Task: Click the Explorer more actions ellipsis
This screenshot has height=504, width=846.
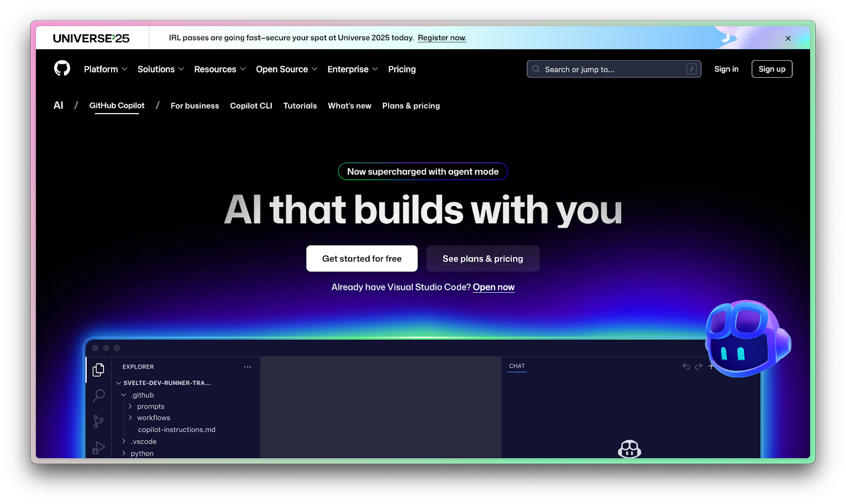Action: coord(247,367)
